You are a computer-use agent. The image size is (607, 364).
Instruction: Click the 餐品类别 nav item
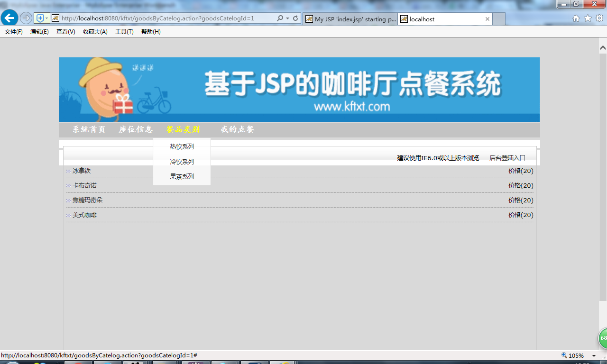183,129
